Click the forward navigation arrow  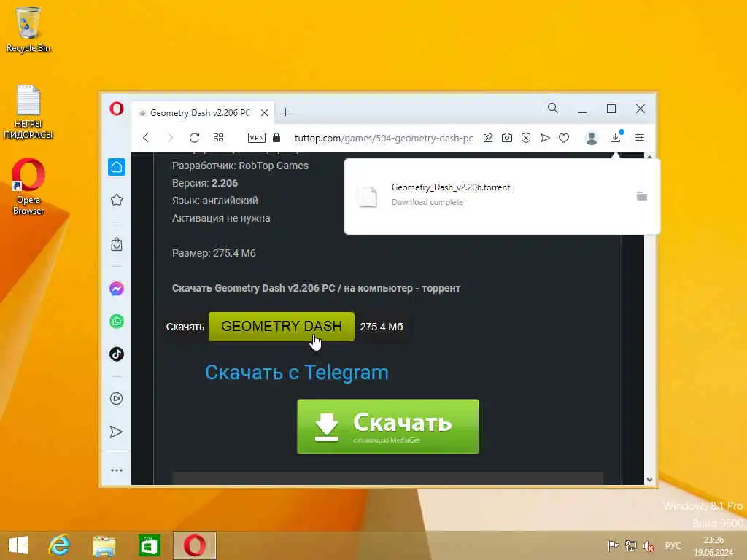click(169, 138)
